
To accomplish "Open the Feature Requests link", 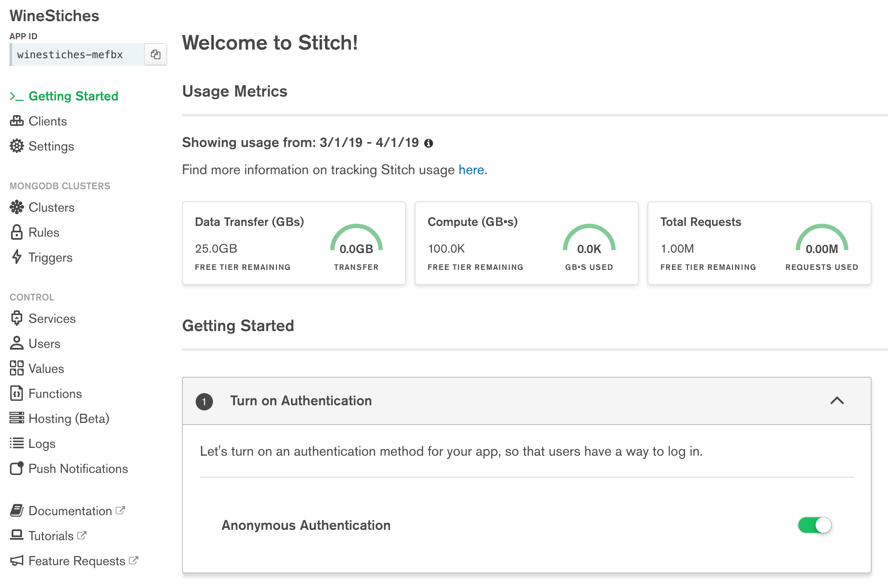I will point(77,561).
